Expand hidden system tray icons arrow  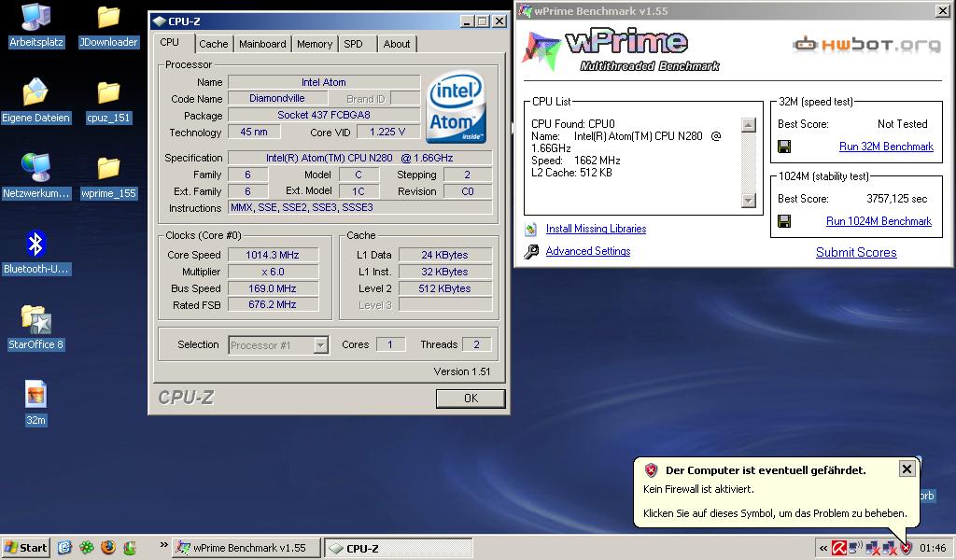click(x=823, y=549)
